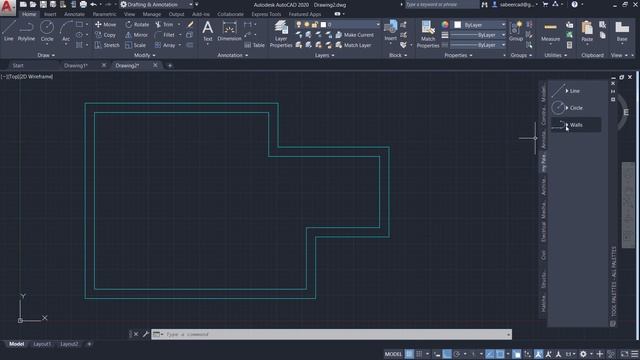
Task: Select the Line tool in the ribbon
Action: [x=9, y=31]
